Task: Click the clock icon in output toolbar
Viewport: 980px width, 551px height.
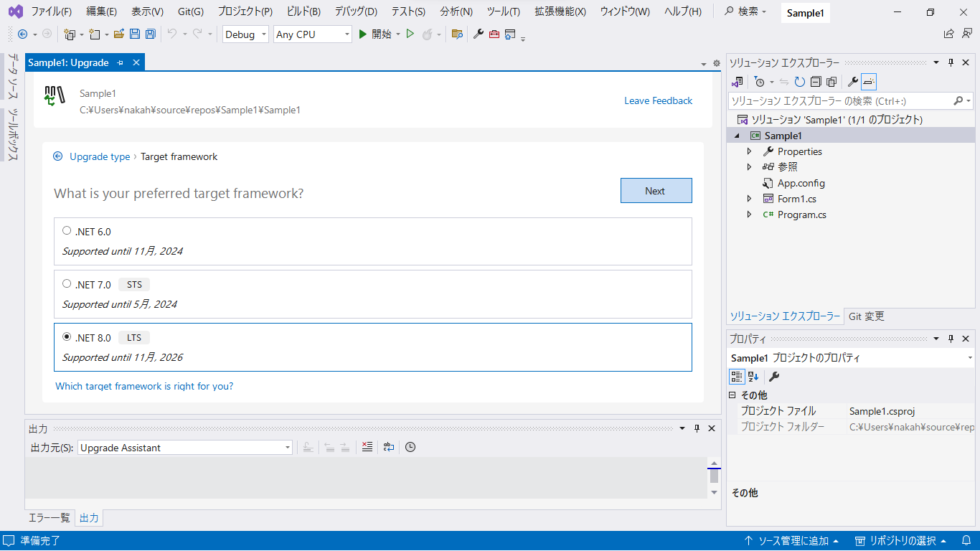Action: point(410,447)
